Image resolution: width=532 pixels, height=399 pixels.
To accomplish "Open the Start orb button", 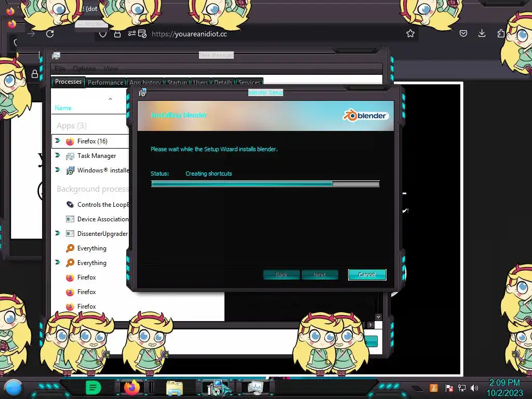I will 14,388.
